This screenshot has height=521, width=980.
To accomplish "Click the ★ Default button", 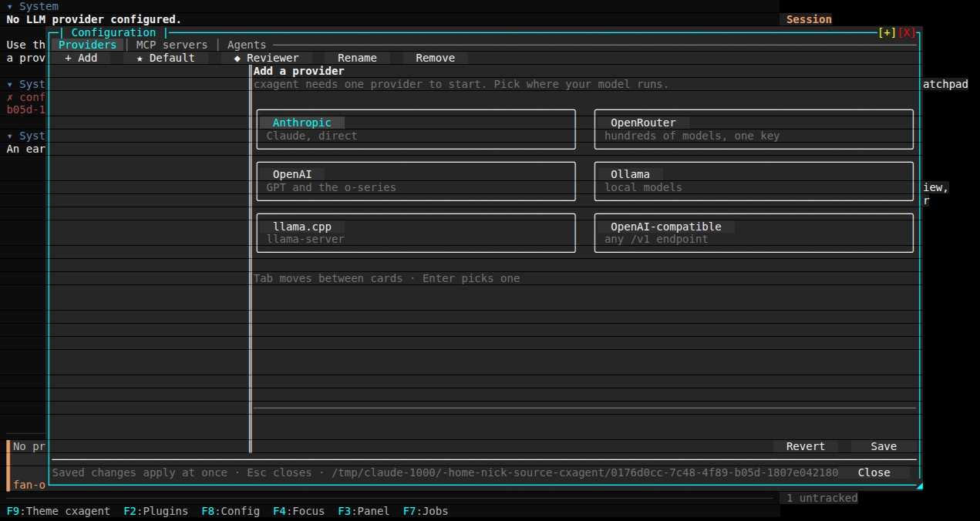I will (166, 58).
